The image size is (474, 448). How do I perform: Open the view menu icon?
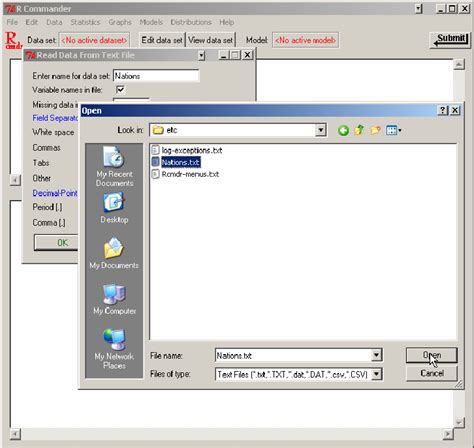(393, 130)
